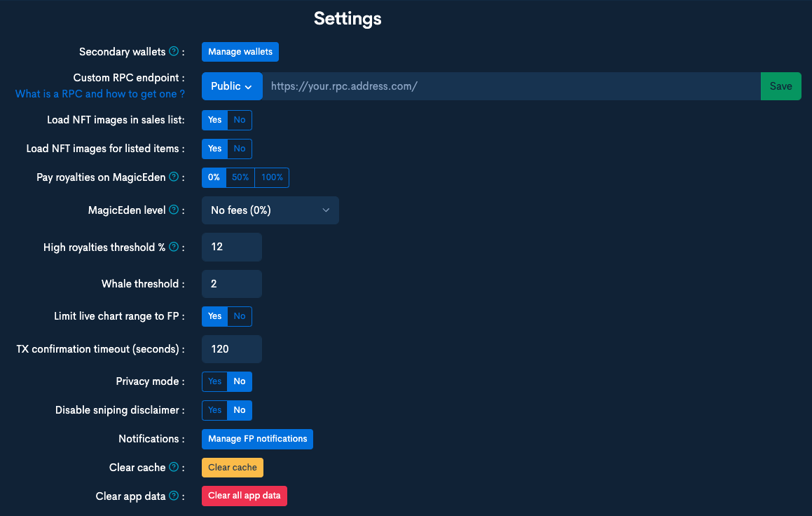812x516 pixels.
Task: Click the Clear app data help icon
Action: [x=174, y=496]
